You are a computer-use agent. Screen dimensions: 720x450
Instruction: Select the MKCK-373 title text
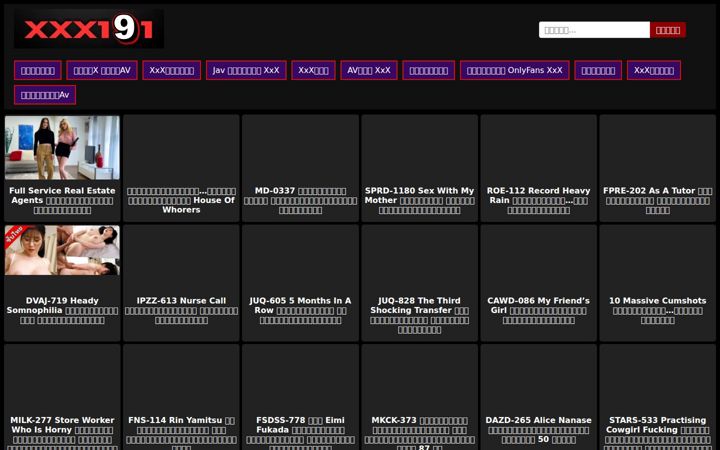(420, 434)
